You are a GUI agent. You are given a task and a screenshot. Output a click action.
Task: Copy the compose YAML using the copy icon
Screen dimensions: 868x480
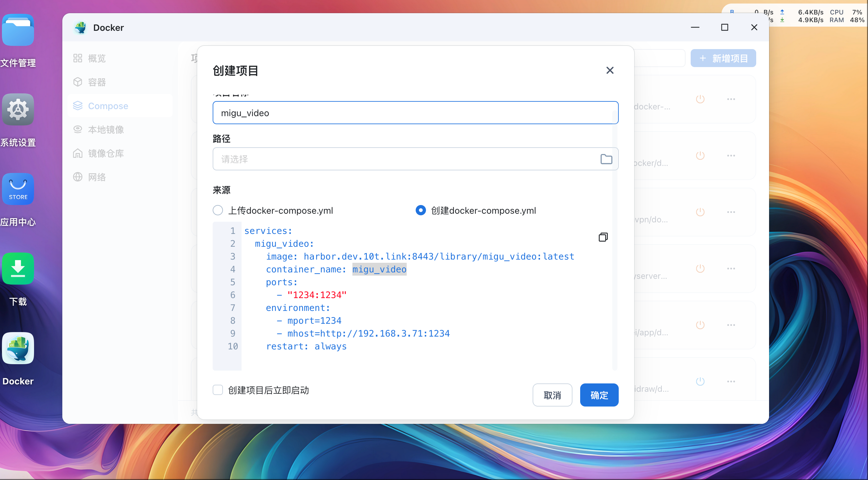pyautogui.click(x=603, y=237)
